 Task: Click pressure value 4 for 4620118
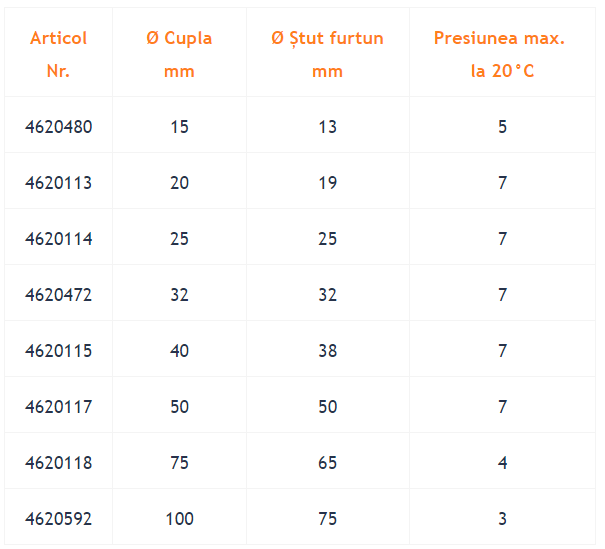coord(502,463)
